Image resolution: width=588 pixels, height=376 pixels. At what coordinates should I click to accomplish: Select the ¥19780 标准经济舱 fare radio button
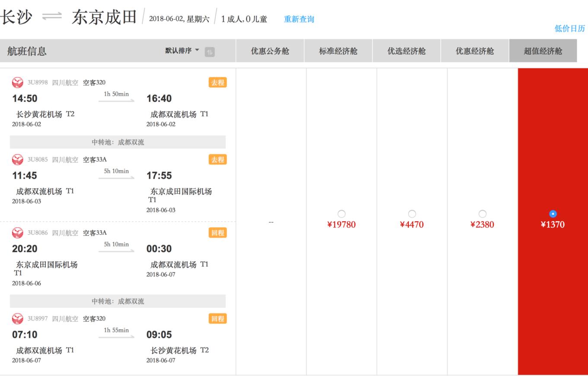[342, 213]
